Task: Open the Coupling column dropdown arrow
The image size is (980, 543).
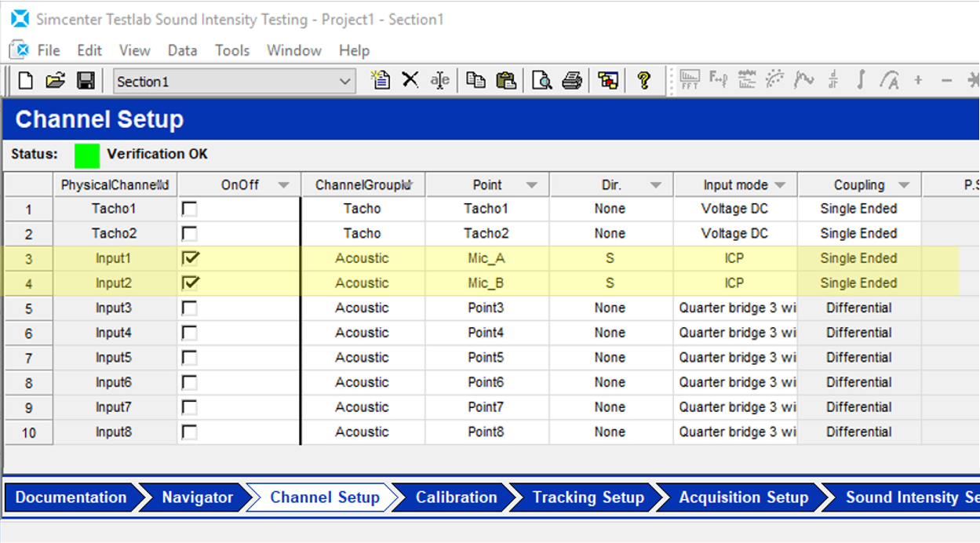Action: [904, 185]
